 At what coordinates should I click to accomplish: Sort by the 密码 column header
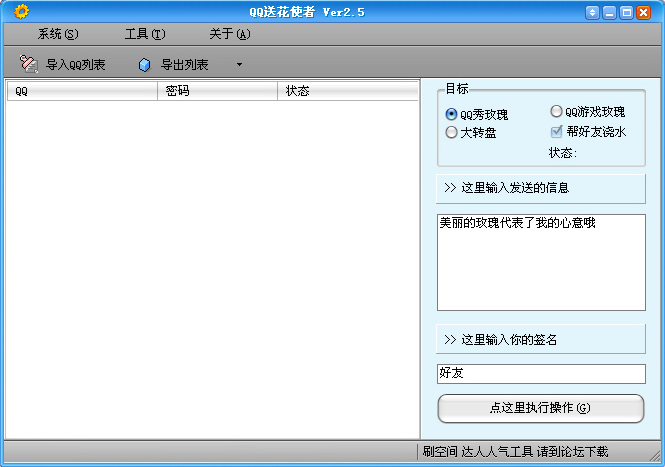[217, 91]
